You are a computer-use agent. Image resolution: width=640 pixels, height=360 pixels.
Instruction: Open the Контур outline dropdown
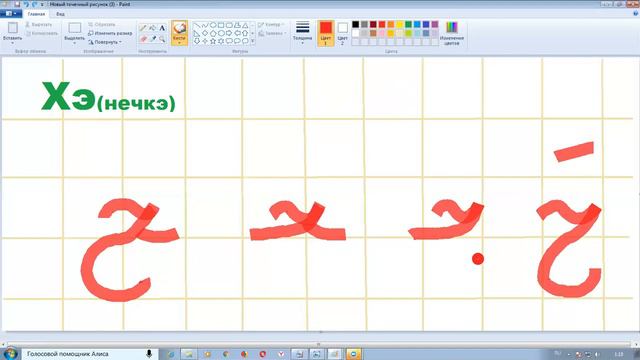(x=271, y=25)
